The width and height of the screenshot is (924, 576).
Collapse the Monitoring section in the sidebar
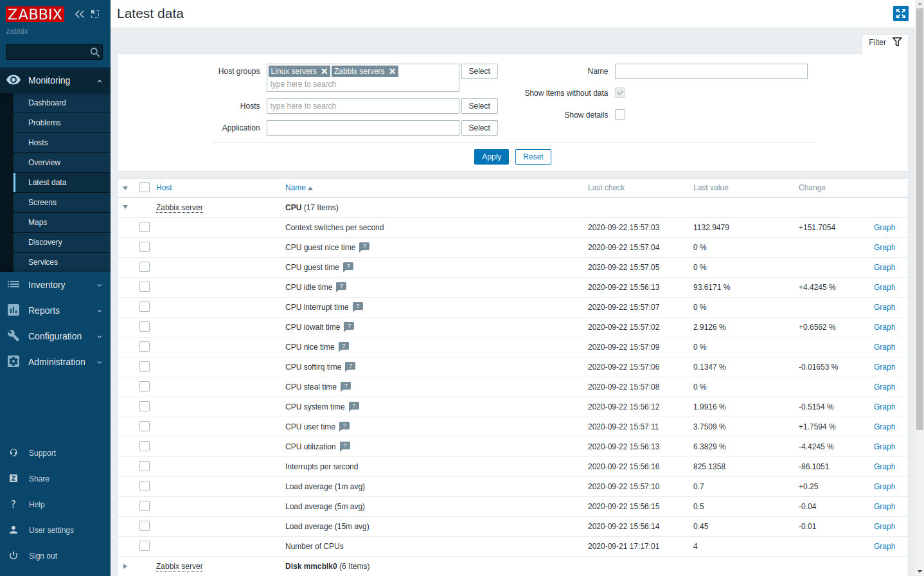(x=100, y=80)
